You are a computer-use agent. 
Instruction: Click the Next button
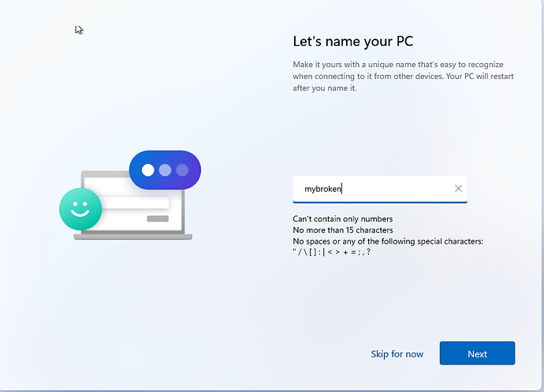(477, 353)
